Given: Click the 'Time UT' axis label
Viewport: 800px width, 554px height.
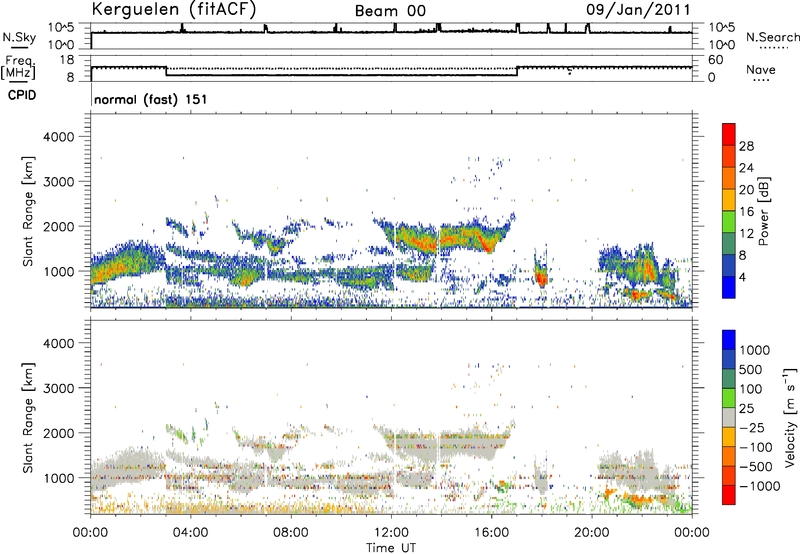Looking at the screenshot, I should point(391,548).
